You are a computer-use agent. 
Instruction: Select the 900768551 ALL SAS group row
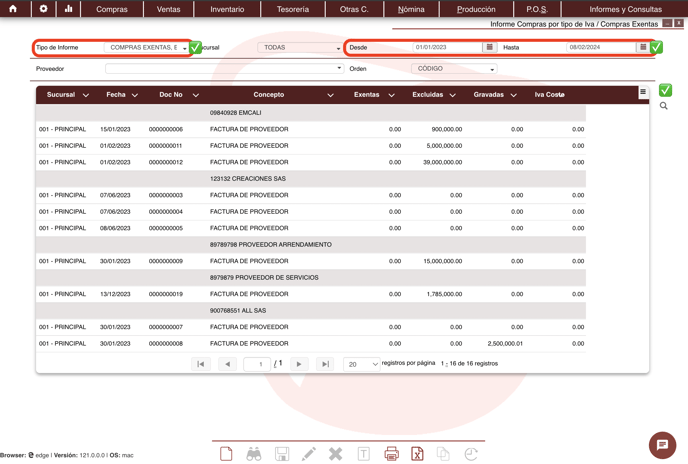[311, 310]
